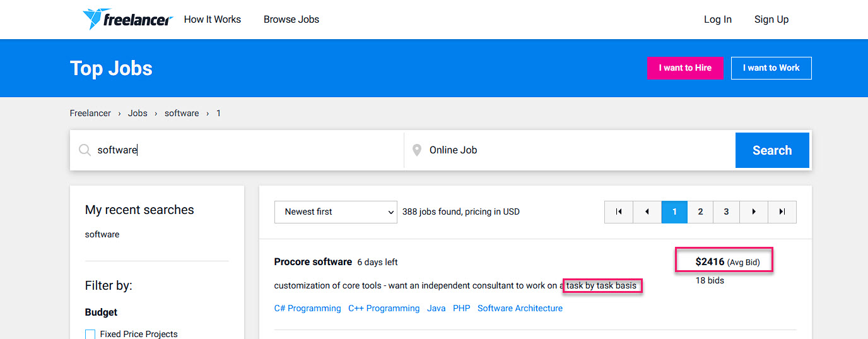Go to the next results page arrow
Viewport: 868px width, 339px height.
754,212
